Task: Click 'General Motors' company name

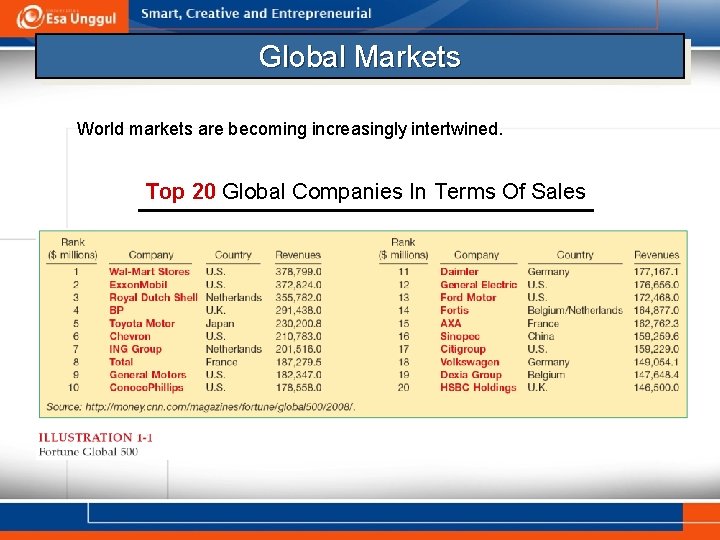Action: (148, 375)
